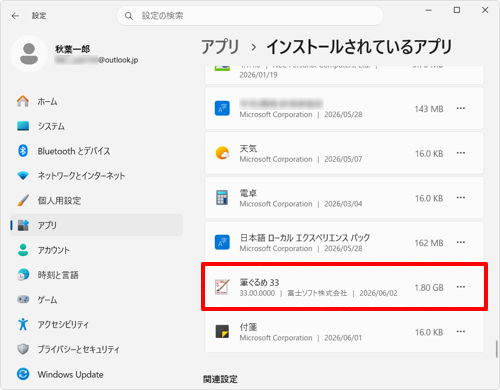Open more options for 日本語 ローカル エクスペリエンス パック
Viewport: 500px width, 390px height.
point(461,242)
